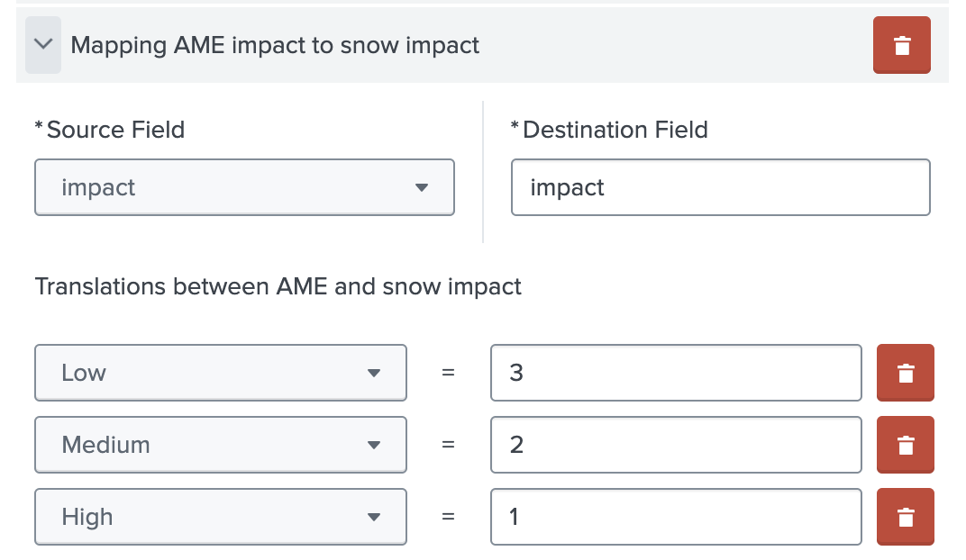Screen dimensions: 966x560
Task: Click the arrow icon on the Medium dropdown
Action: click(373, 445)
